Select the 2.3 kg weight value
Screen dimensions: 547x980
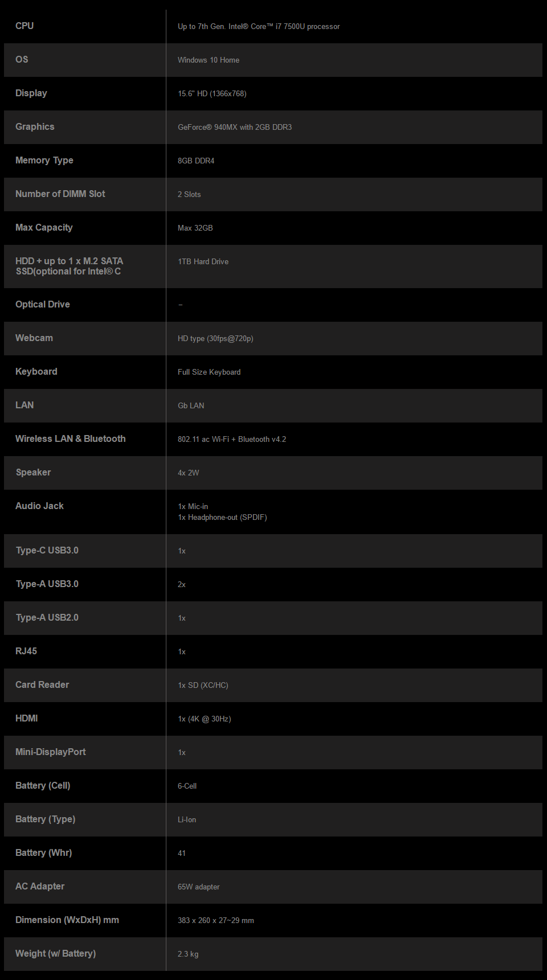pyautogui.click(x=188, y=954)
